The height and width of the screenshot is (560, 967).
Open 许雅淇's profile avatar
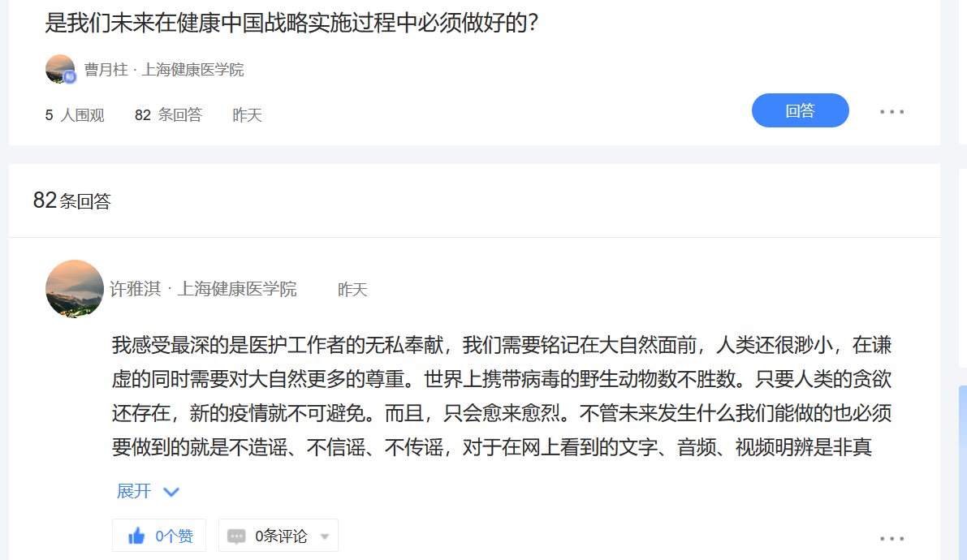coord(75,289)
